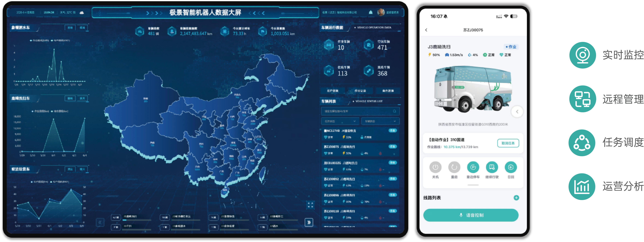Go to previous vehicle-type page with « arrow
Viewport: 644px width, 242px height.
[100, 222]
